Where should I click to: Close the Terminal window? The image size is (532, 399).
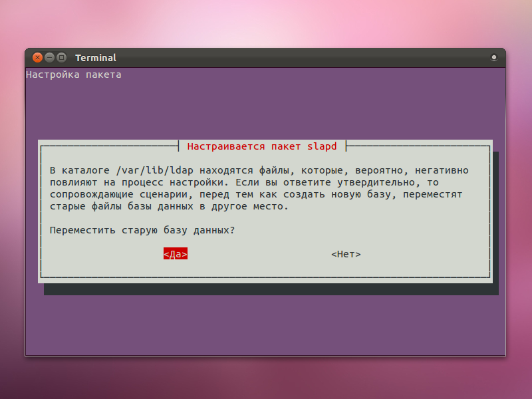point(37,58)
